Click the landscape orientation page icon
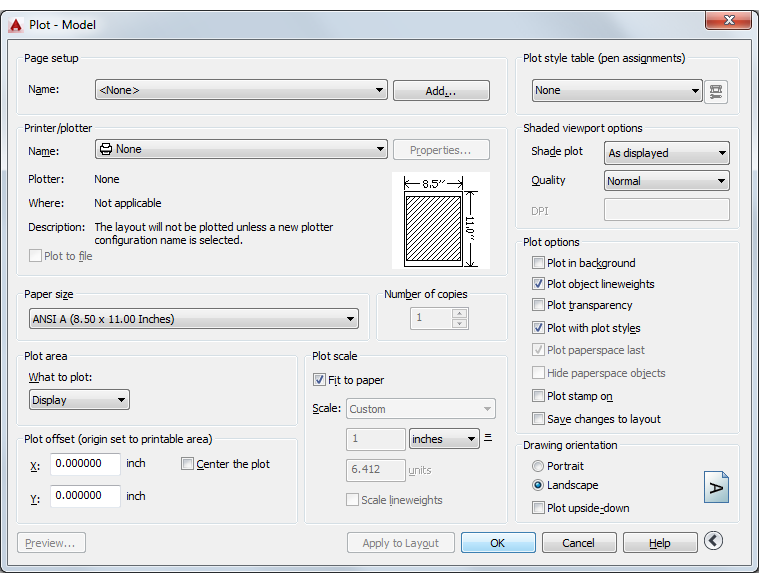This screenshot has height=583, width=764. pyautogui.click(x=716, y=487)
